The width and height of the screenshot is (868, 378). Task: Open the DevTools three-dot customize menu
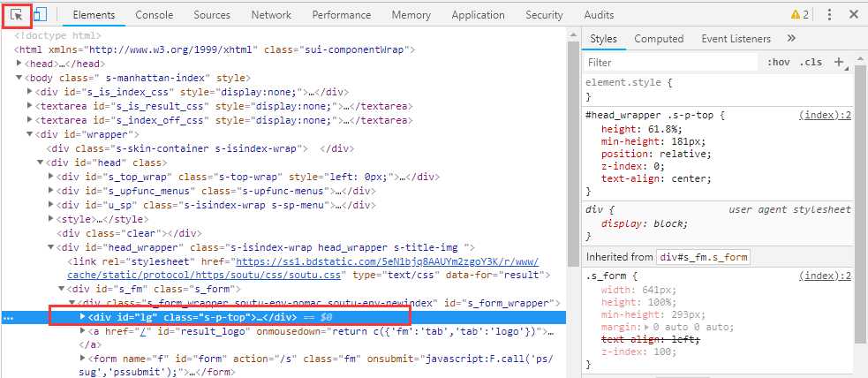(x=829, y=15)
